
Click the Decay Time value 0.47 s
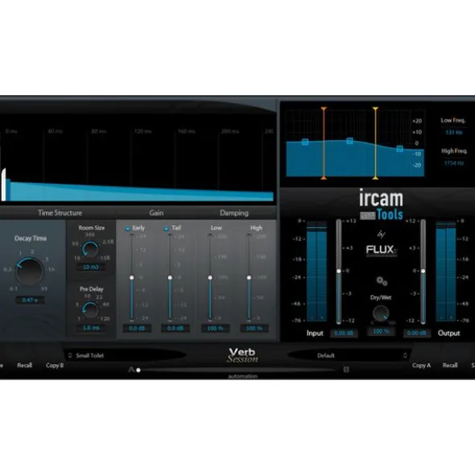pyautogui.click(x=30, y=300)
